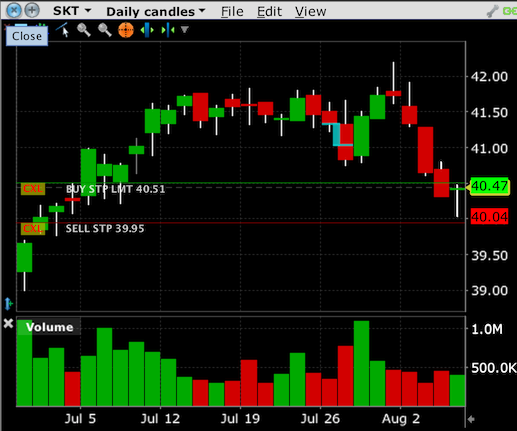Click the second magnifier zoom icon
Screen dimensions: 517x431
(x=104, y=30)
